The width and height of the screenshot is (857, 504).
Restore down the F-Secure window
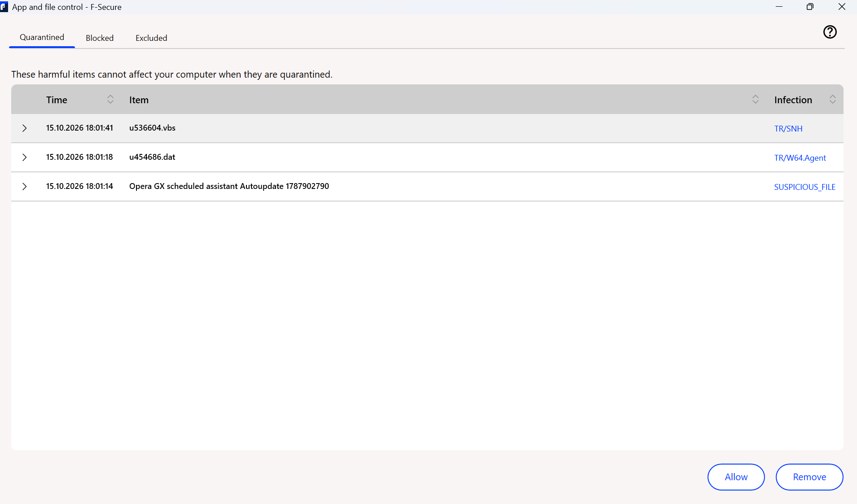click(810, 7)
